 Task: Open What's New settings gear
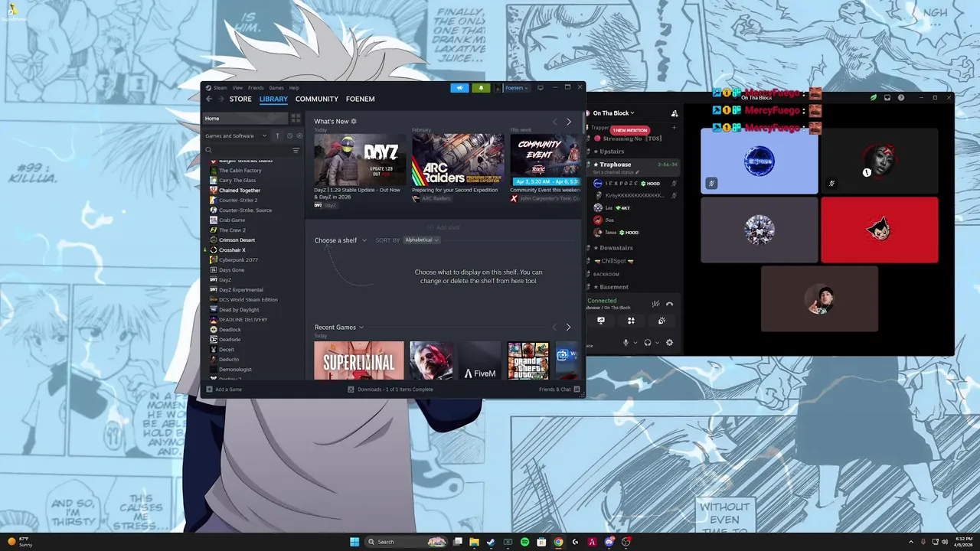(353, 121)
